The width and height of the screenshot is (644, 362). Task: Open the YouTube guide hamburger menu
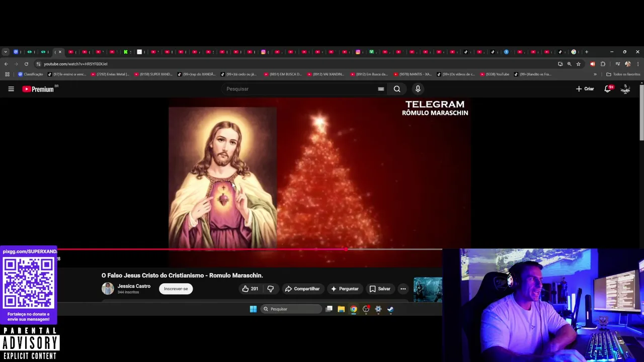click(x=11, y=89)
